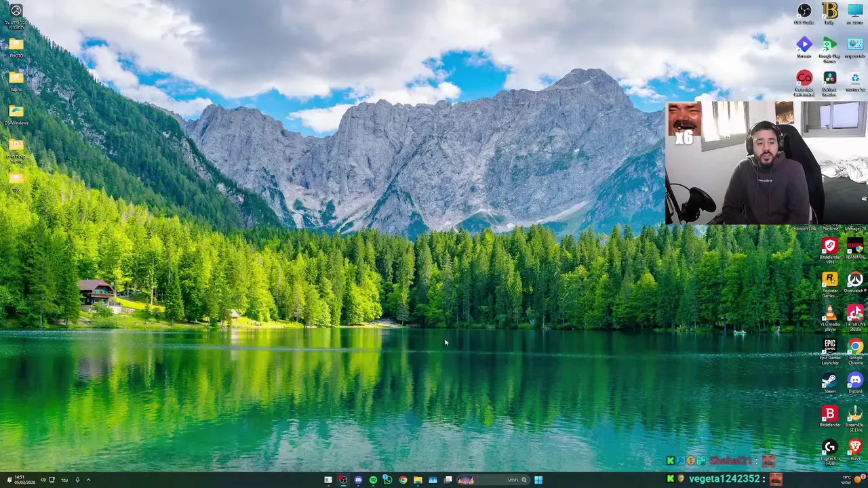The image size is (868, 488).
Task: Click the microphone icon in the system tray
Action: tap(77, 480)
